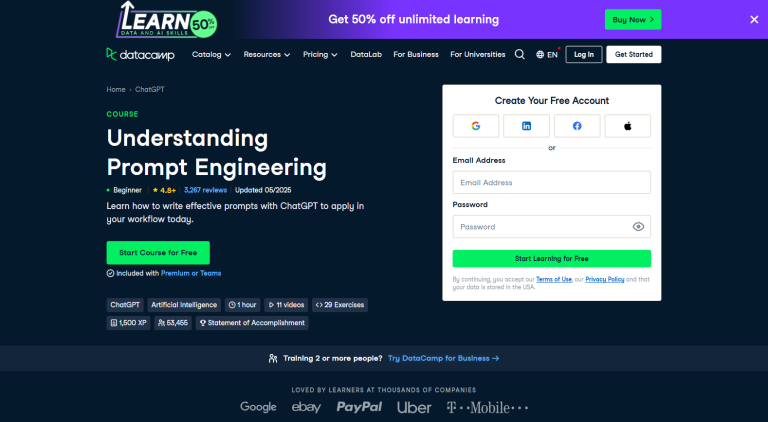Click Start Learning for Free
Viewport: 768px width, 422px height.
click(552, 258)
